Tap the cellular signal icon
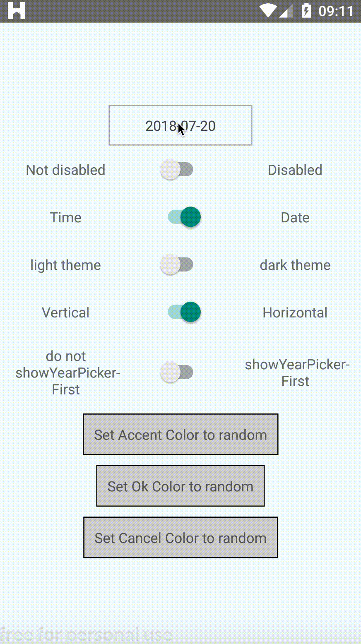Viewport: 361px width, 644px height. (x=286, y=11)
